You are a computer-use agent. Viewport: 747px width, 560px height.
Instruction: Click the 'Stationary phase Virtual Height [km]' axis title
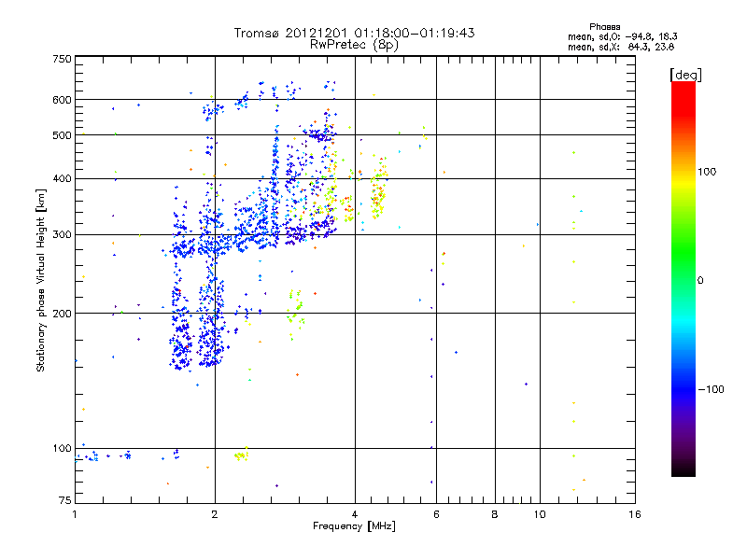point(41,280)
